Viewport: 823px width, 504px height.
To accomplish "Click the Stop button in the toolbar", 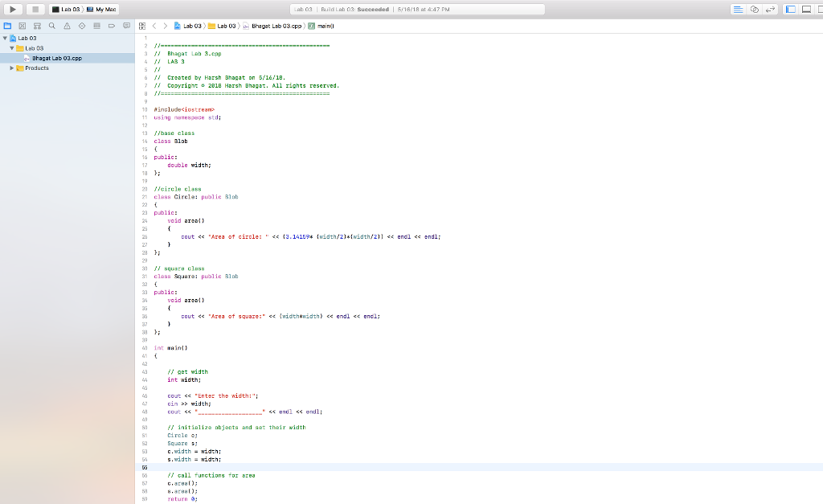I will 34,9.
